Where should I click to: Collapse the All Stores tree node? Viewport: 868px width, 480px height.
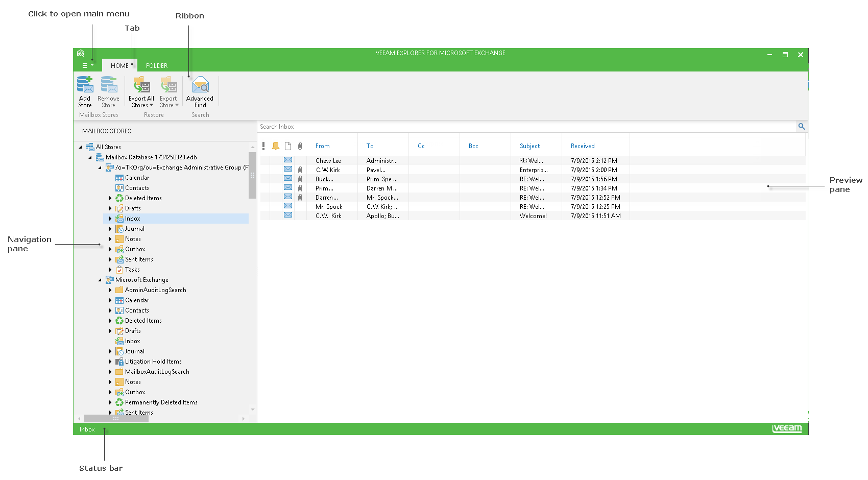point(81,147)
